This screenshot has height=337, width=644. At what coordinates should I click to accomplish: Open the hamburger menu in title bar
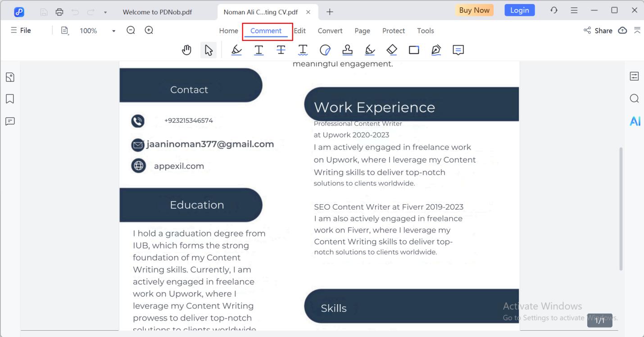coord(574,10)
